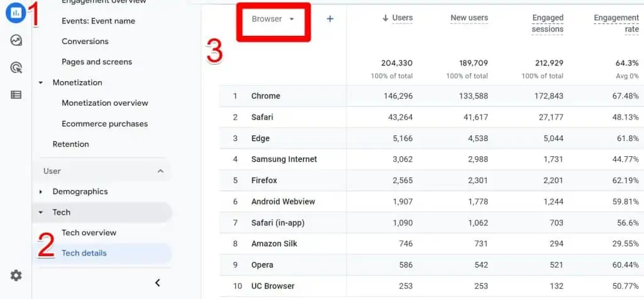Viewport: 644px width, 299px height.
Task: Select the Tech menu label
Action: 61,213
